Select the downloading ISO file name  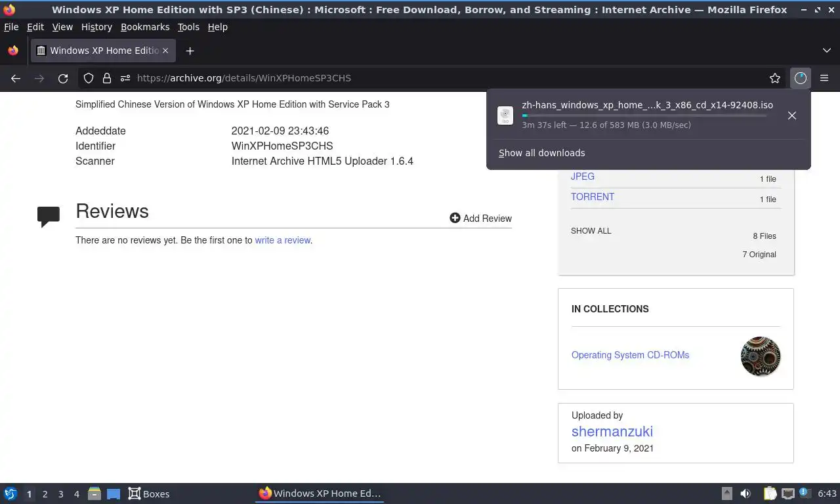pyautogui.click(x=647, y=105)
